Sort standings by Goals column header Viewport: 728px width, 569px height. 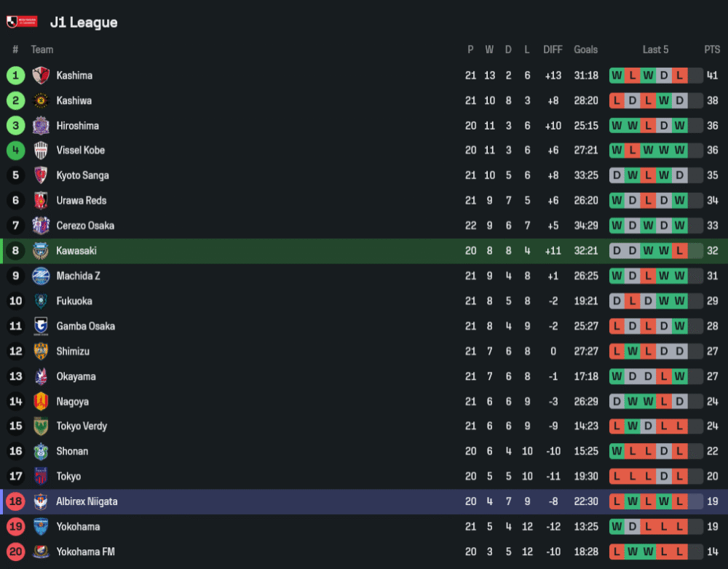[585, 49]
